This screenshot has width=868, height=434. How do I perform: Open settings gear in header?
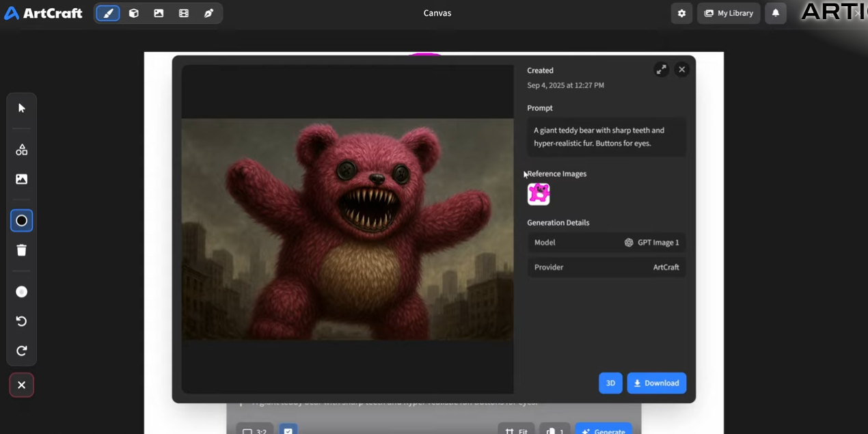point(681,13)
